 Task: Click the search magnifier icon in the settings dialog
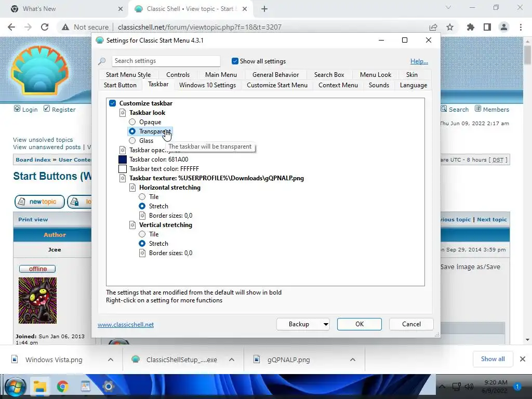click(x=102, y=61)
